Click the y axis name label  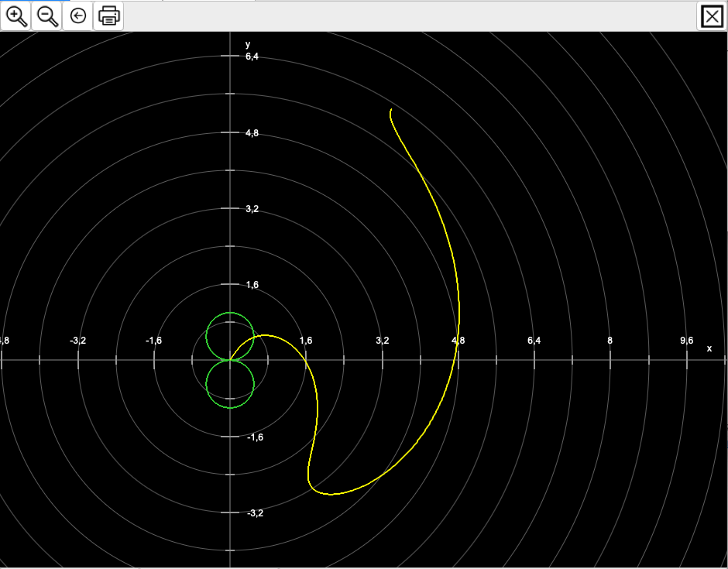tap(248, 44)
